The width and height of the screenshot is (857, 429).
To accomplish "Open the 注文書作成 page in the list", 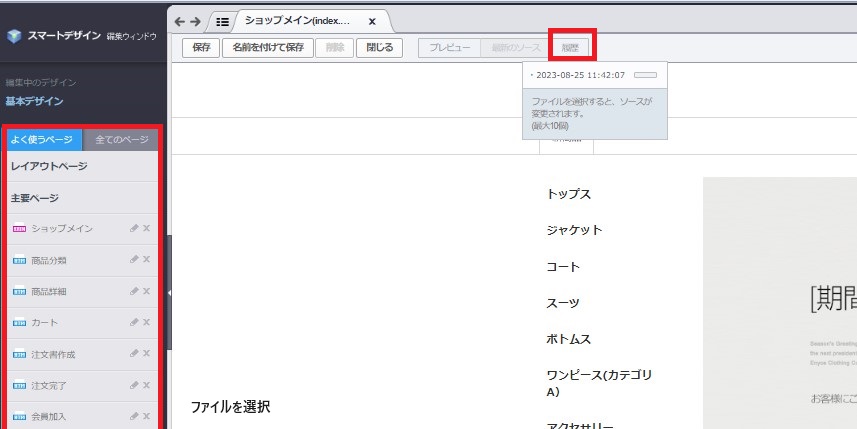I will (x=53, y=355).
